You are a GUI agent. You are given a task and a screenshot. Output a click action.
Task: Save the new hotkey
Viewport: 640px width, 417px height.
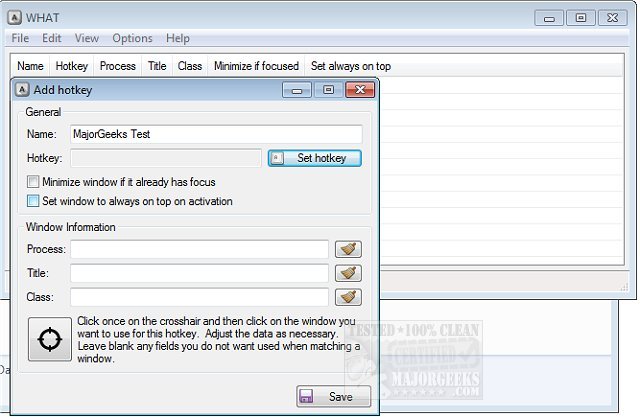click(x=334, y=396)
